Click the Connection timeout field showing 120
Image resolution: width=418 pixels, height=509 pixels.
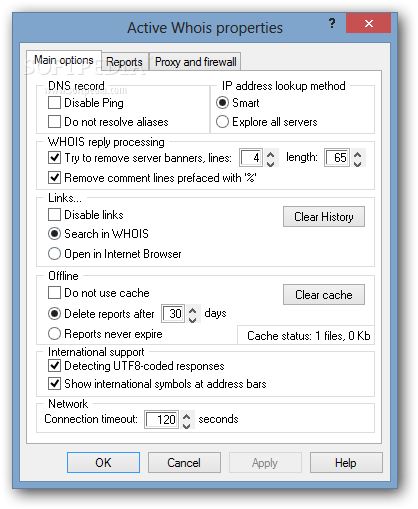tap(162, 419)
